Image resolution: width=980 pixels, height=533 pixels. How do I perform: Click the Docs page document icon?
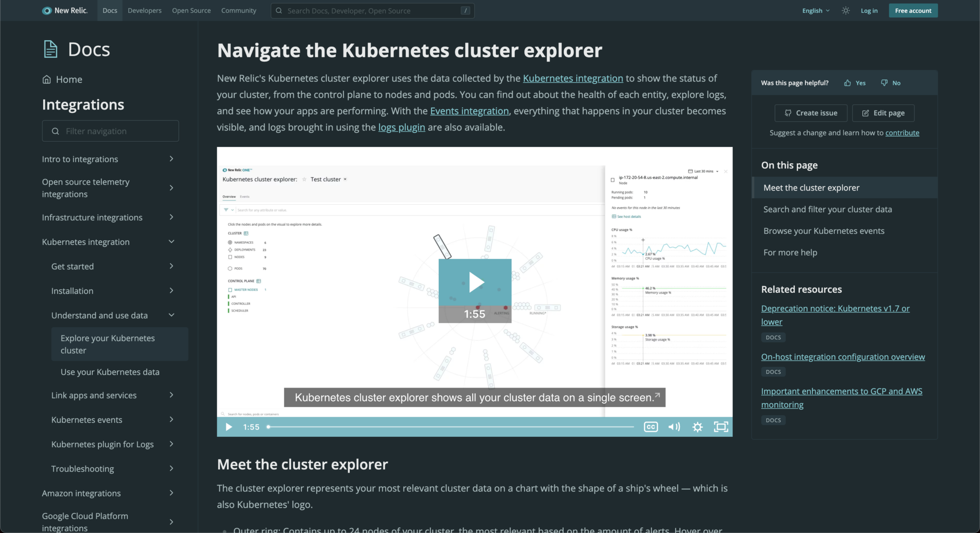(x=50, y=49)
